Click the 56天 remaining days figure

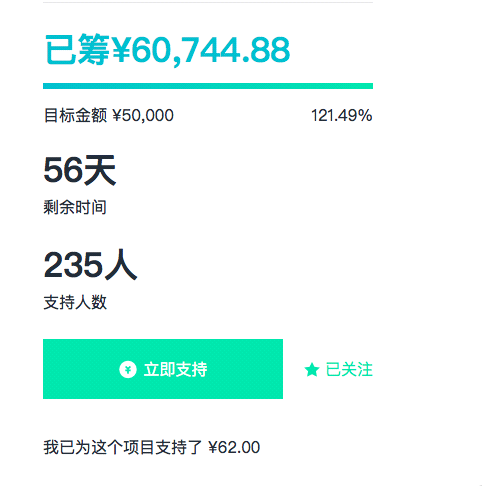click(x=80, y=170)
